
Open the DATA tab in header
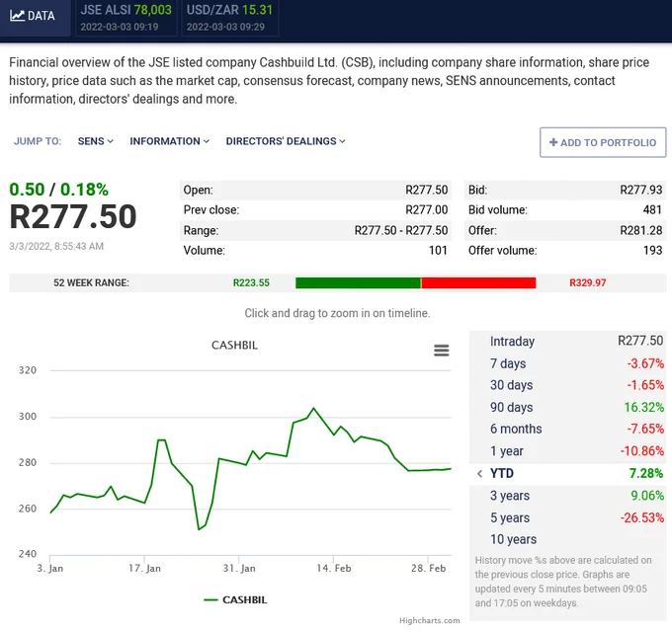click(36, 18)
